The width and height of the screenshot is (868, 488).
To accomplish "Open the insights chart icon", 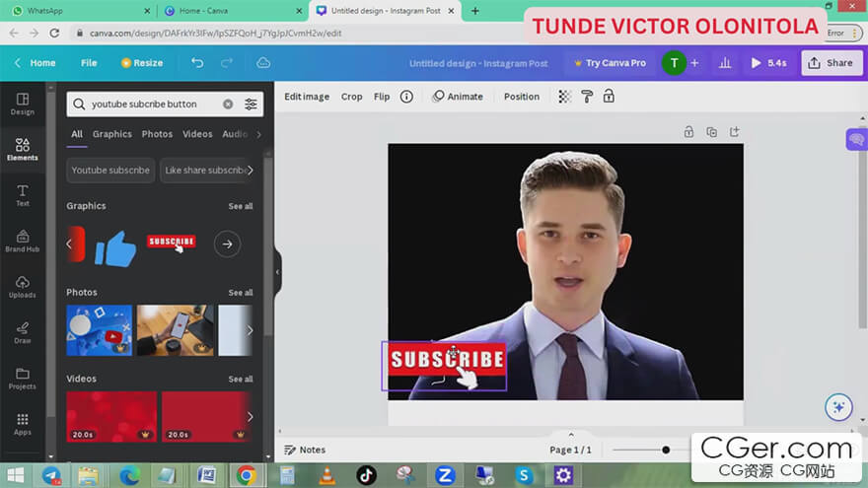I will pos(725,63).
